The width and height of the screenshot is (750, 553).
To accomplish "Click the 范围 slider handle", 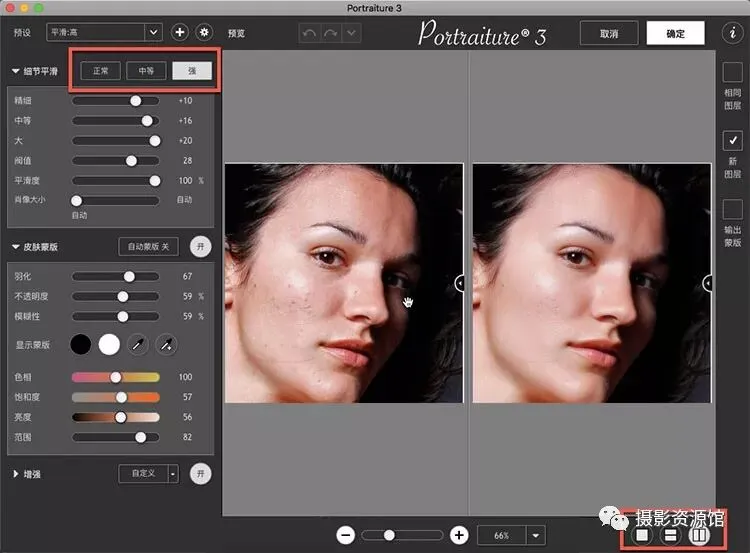I will 140,437.
